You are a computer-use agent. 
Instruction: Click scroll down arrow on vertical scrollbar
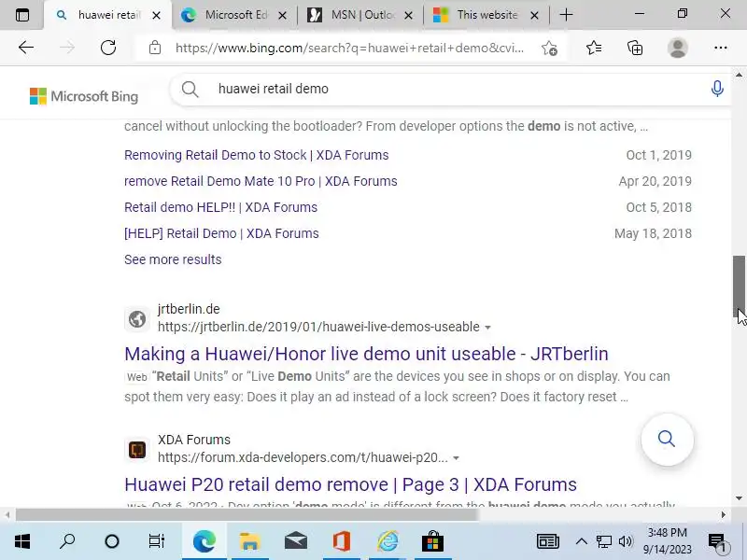[x=739, y=498]
